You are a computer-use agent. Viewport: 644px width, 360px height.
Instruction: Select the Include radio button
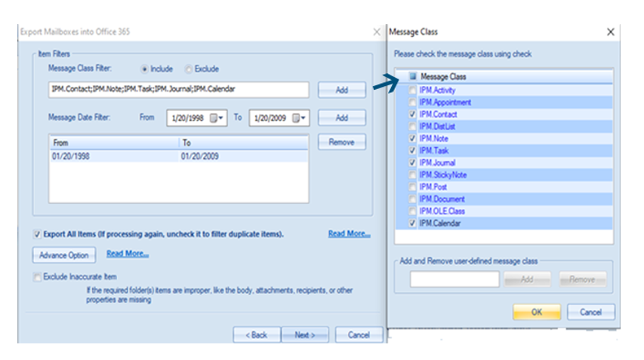[x=144, y=69]
